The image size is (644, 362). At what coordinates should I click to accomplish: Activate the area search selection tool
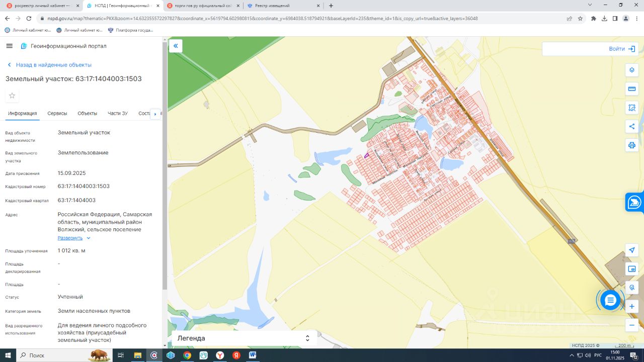(x=632, y=108)
